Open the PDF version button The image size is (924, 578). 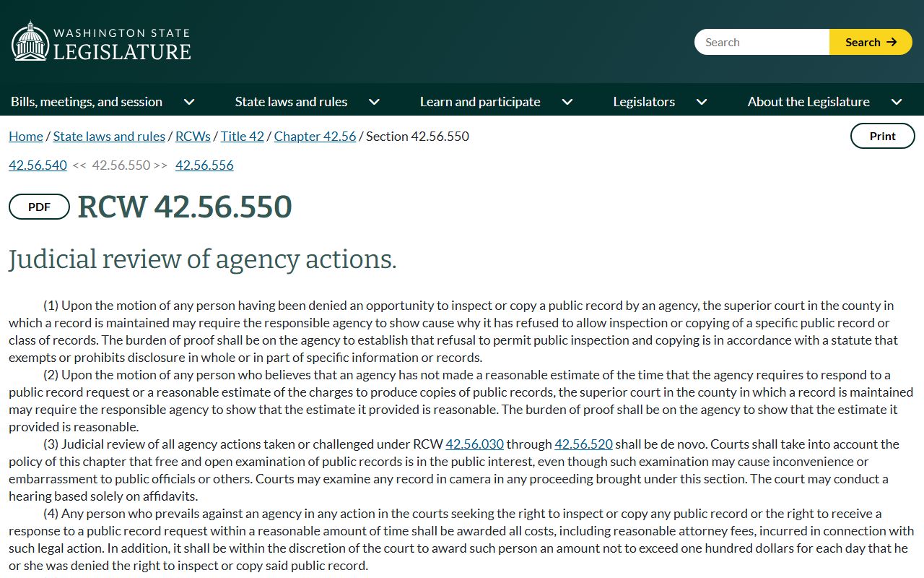[39, 207]
